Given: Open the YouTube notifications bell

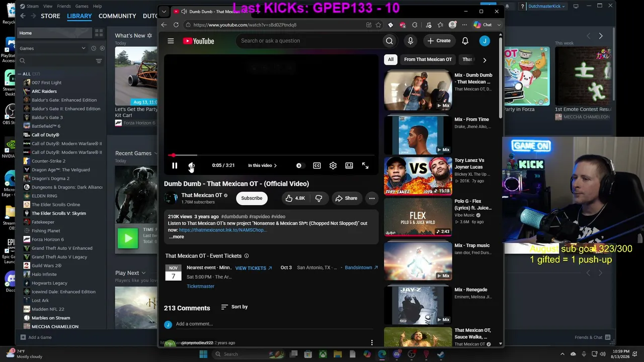Looking at the screenshot, I should [465, 41].
